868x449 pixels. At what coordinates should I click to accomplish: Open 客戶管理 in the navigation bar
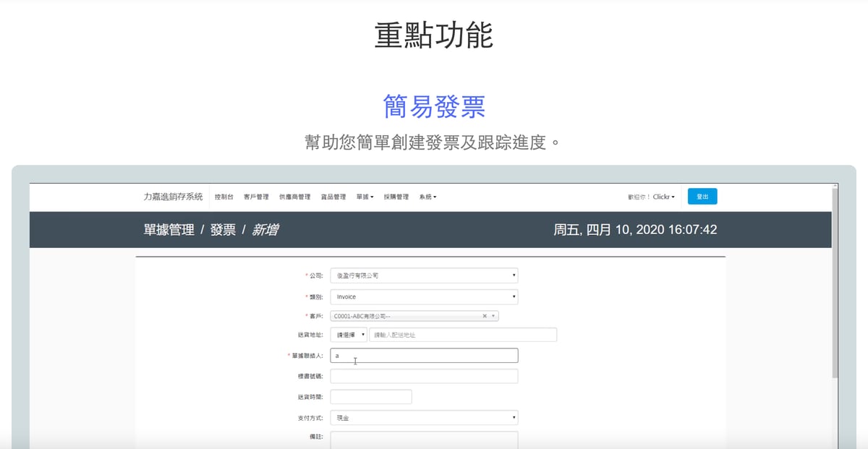[256, 197]
